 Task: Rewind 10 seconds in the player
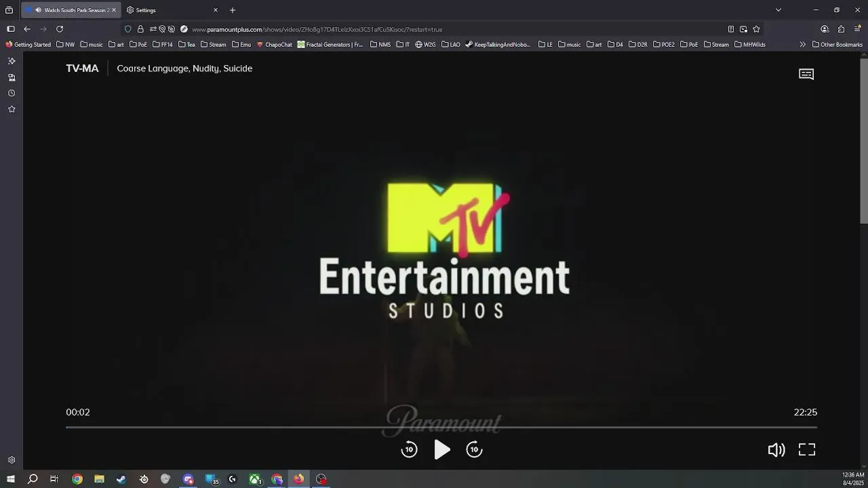tap(409, 449)
